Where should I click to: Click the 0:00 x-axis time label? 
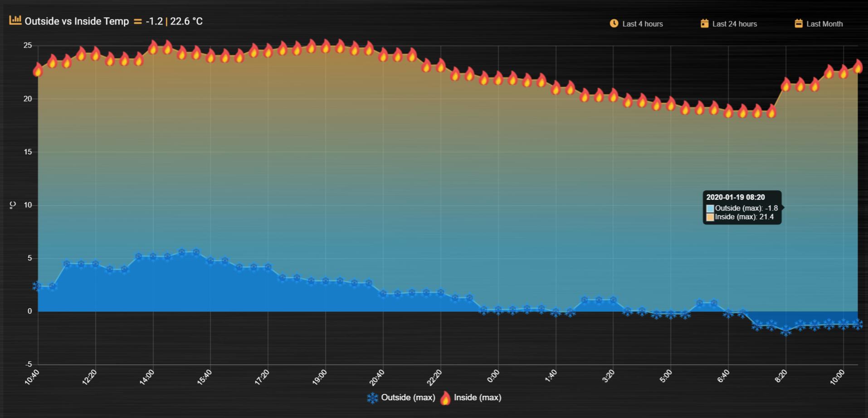(x=493, y=376)
